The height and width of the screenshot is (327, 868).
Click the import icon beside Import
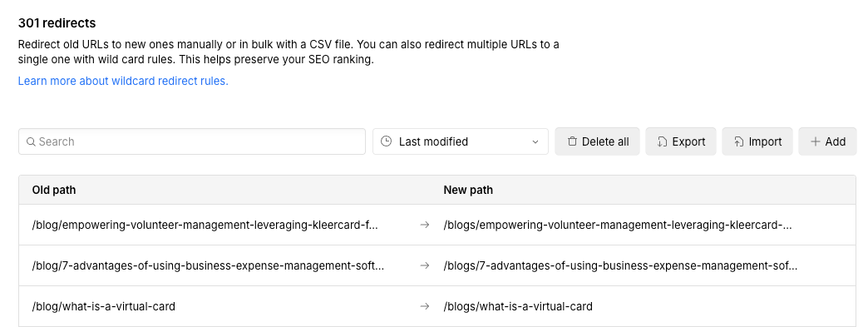point(738,142)
